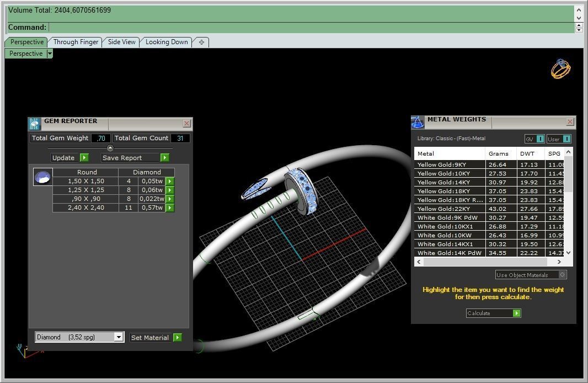Click green arrow for 1,25 X 1,25 row
Image resolution: width=588 pixels, height=383 pixels.
170,190
